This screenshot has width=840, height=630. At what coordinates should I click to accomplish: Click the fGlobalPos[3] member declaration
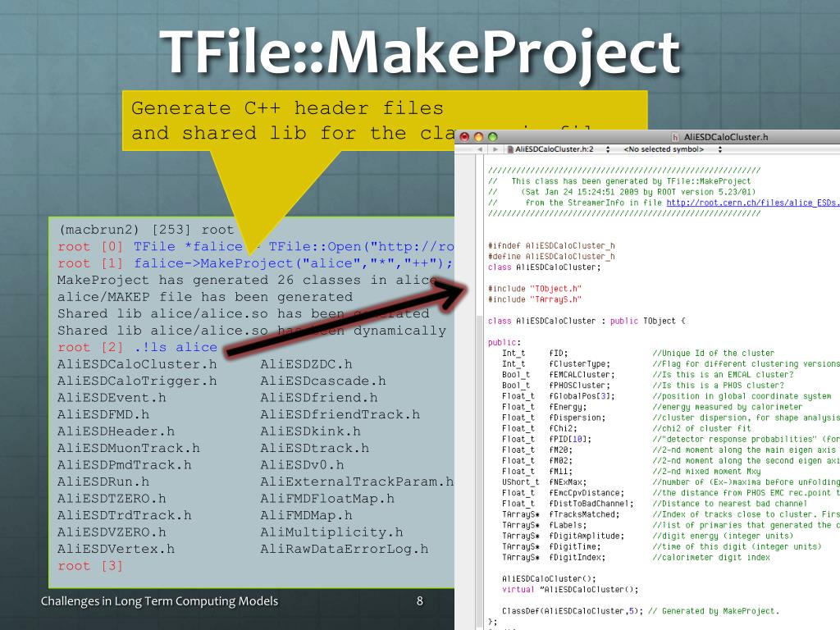point(558,396)
